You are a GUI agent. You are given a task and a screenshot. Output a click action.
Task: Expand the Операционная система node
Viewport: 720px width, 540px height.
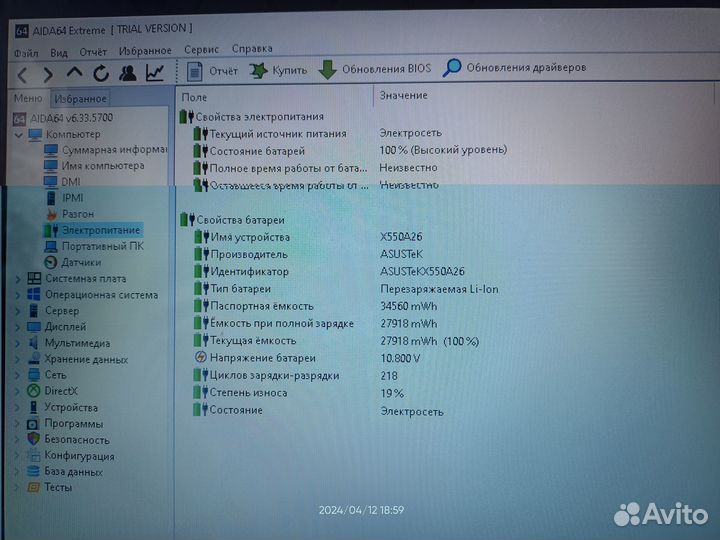click(x=18, y=295)
